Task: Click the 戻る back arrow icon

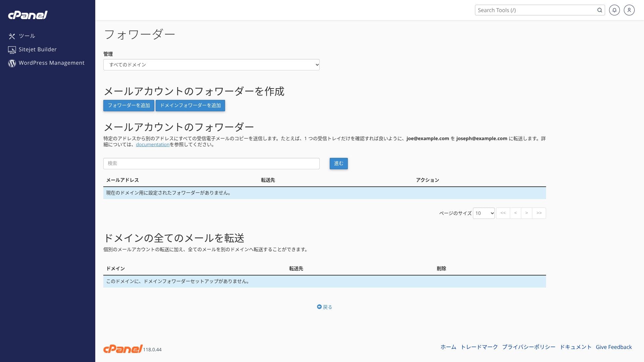Action: 319,307
